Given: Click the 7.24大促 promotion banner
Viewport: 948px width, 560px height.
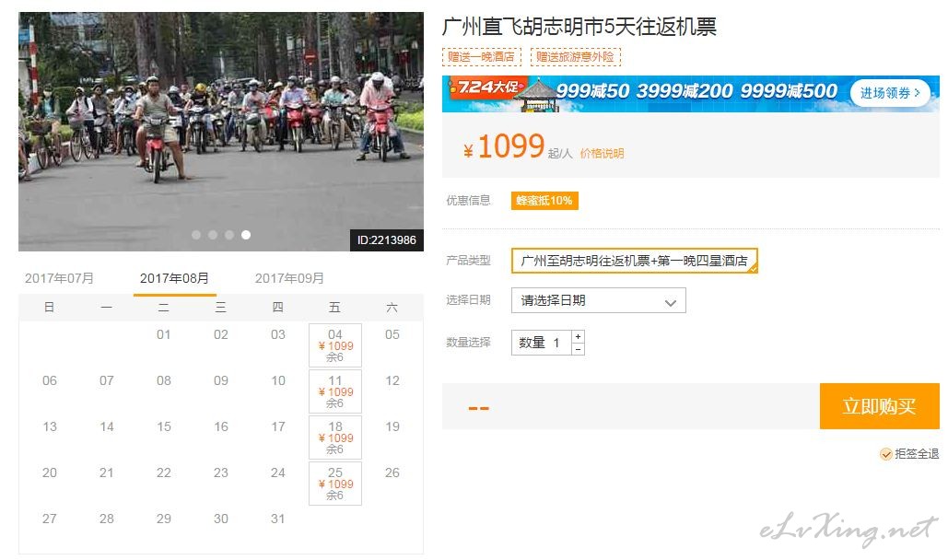Looking at the screenshot, I should coord(690,94).
